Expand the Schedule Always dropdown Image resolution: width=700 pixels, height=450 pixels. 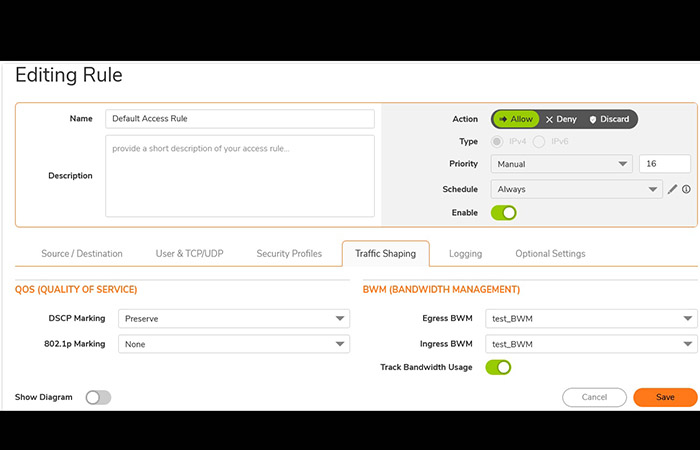coord(576,189)
